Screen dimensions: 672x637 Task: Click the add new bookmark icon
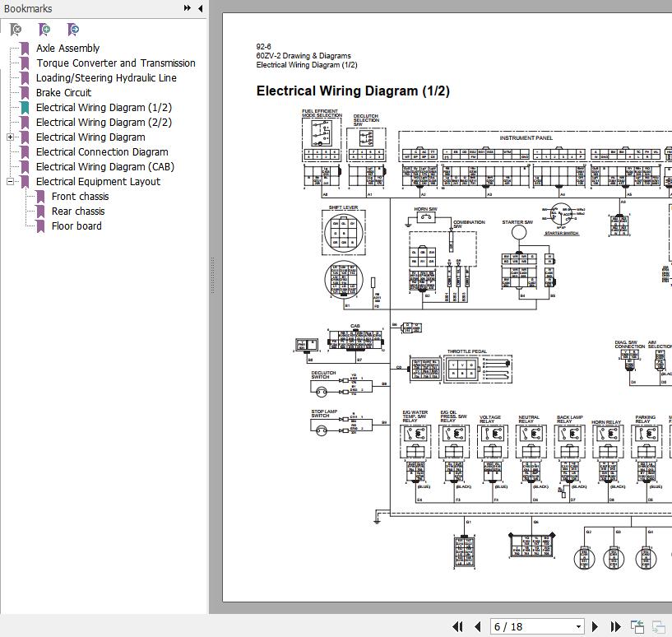click(x=44, y=30)
